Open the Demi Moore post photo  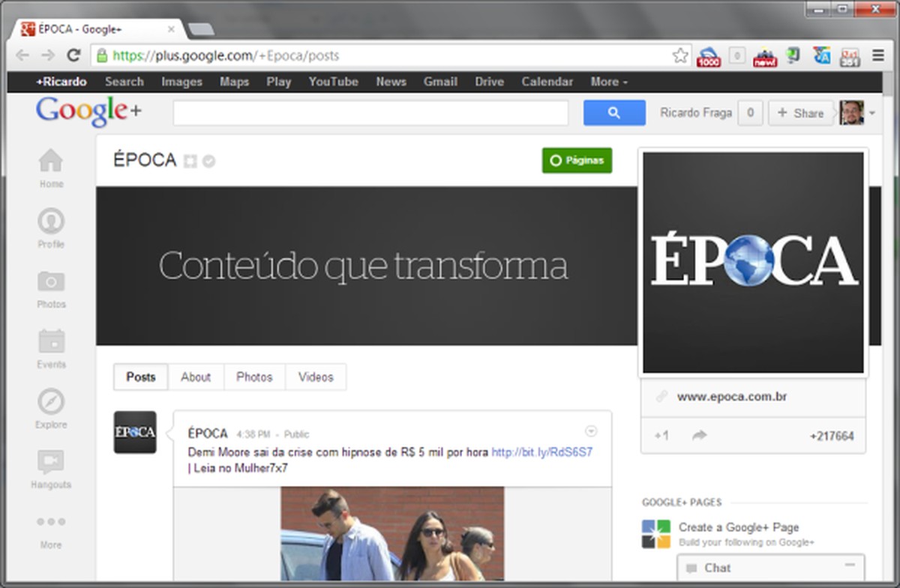392,534
